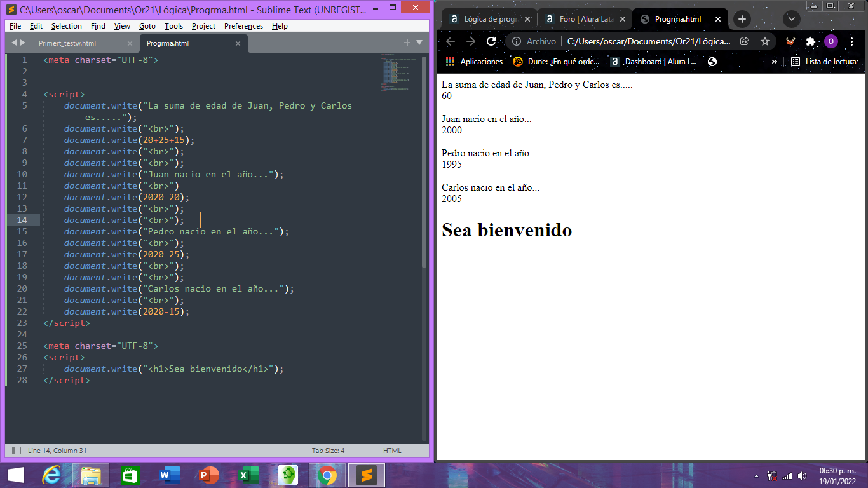868x488 pixels.
Task: Open Sublime Text taskbar icon
Action: [x=365, y=475]
